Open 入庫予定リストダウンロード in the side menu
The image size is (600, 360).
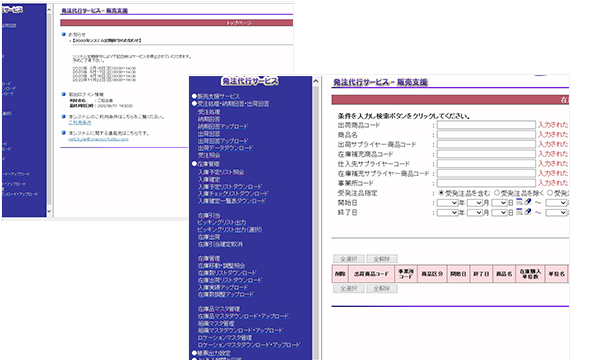click(230, 186)
